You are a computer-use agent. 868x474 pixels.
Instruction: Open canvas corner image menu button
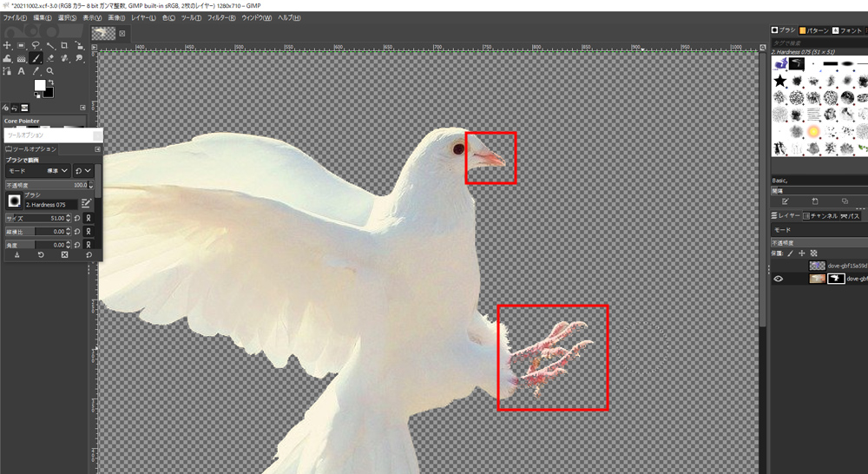point(94,48)
